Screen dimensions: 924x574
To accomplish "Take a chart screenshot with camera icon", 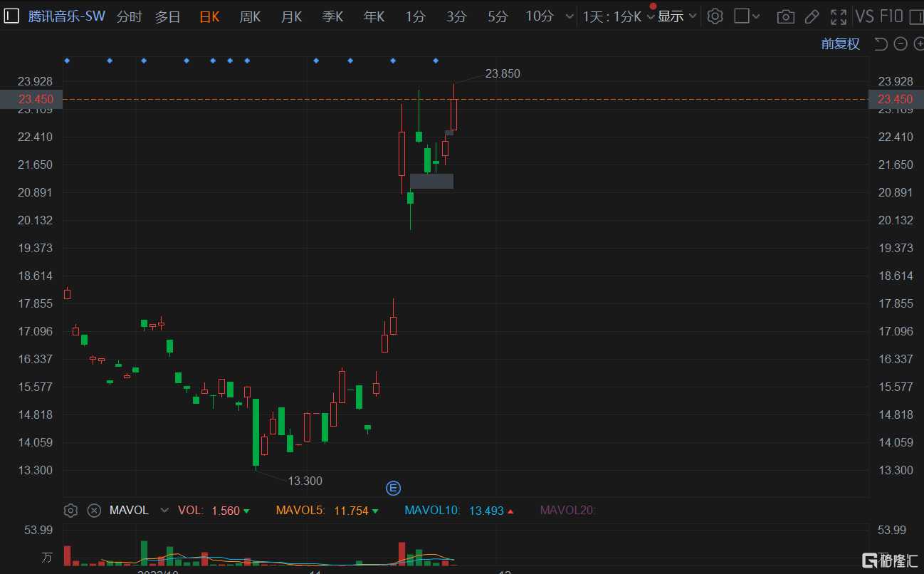I will point(785,16).
